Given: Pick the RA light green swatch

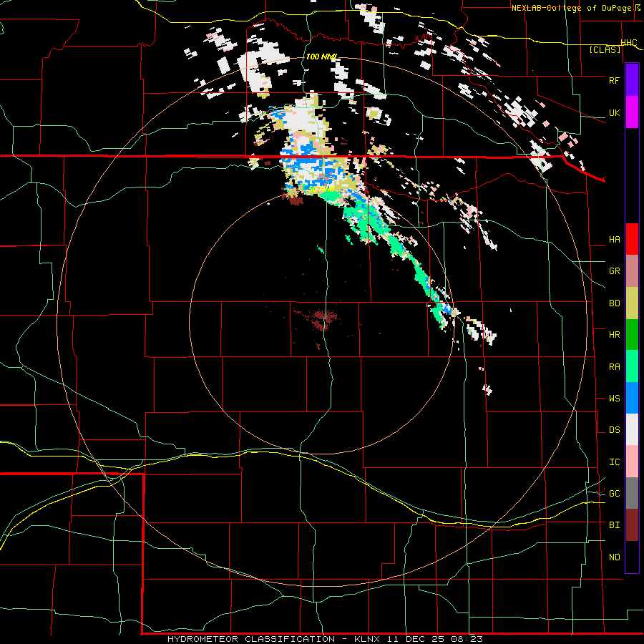Looking at the screenshot, I should click(632, 366).
